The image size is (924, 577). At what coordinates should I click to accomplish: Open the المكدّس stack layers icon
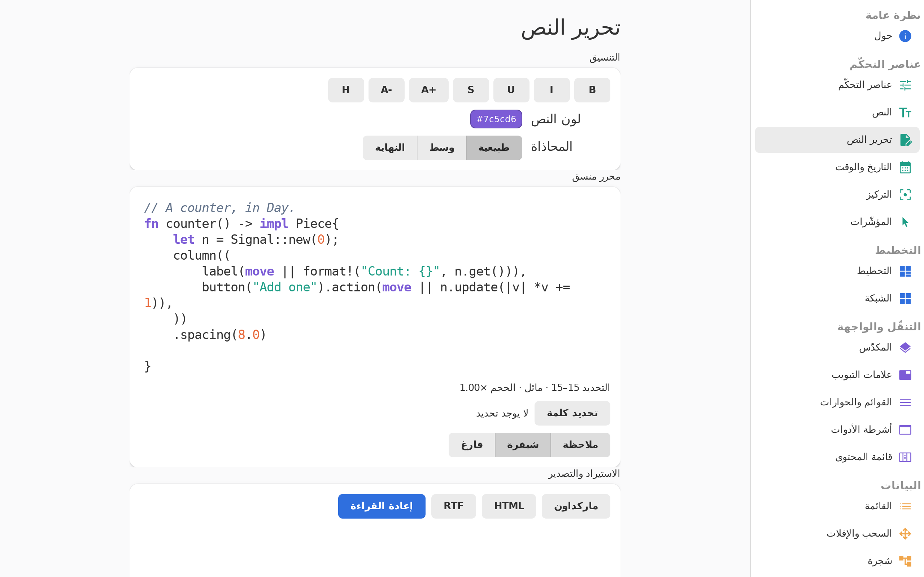905,347
